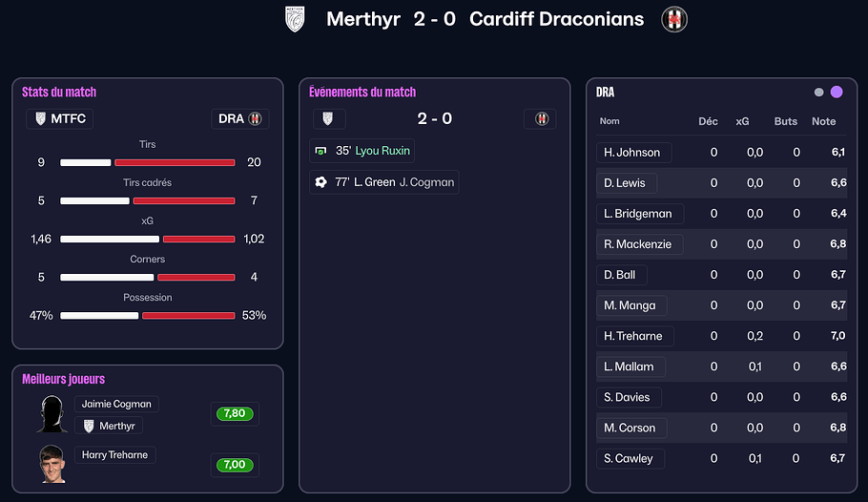Click the white Possession bar for Merthyr

click(x=99, y=315)
